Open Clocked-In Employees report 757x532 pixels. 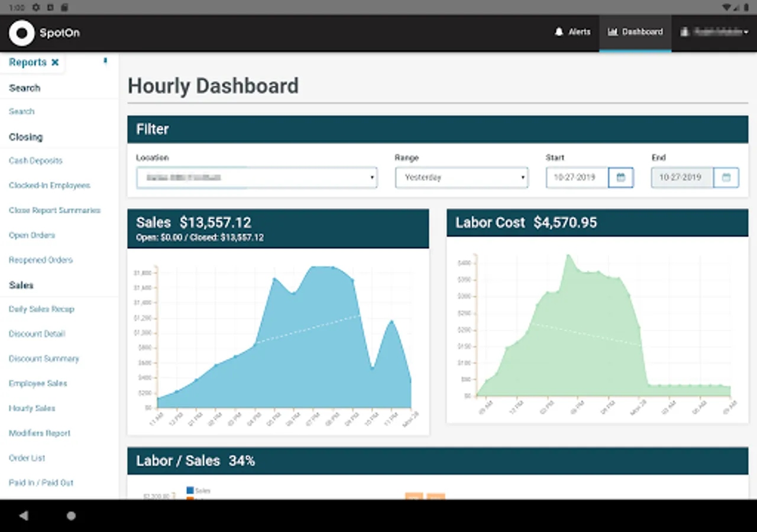(x=50, y=186)
